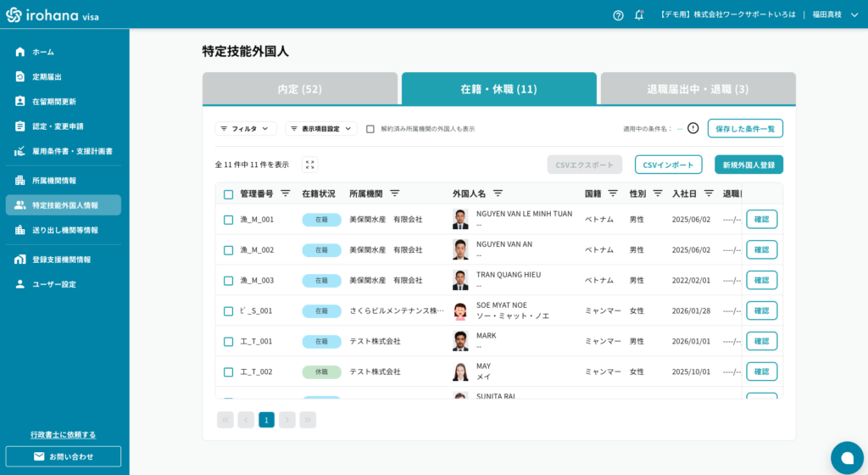Click the fullscreen expand table icon
This screenshot has height=475, width=868.
(310, 165)
